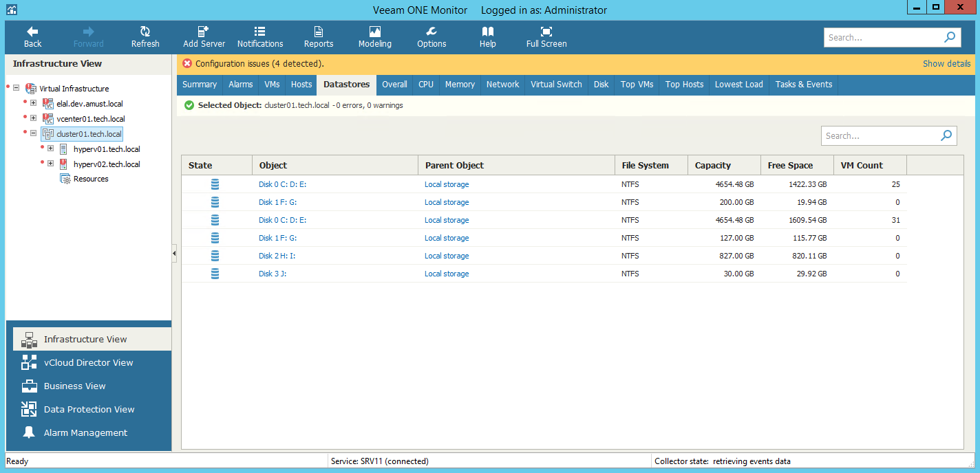The width and height of the screenshot is (980, 473).
Task: Open the Lowest Load tab
Action: pyautogui.click(x=739, y=85)
